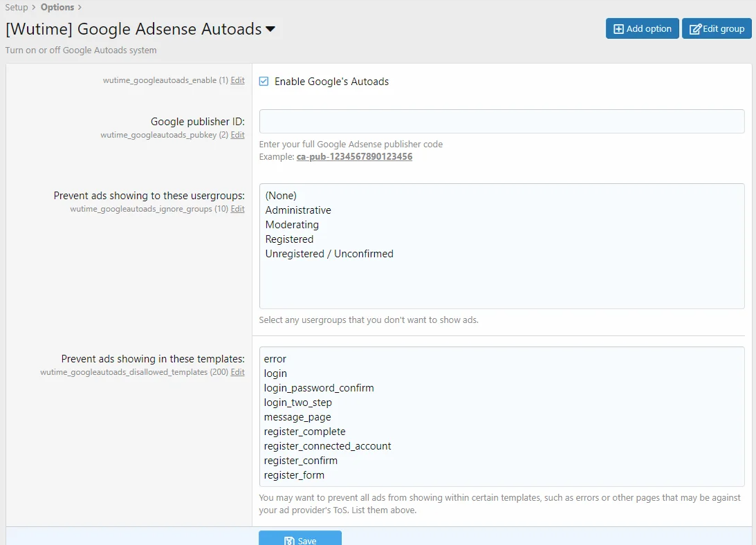Click the 'Turn on or off Google Autoads system' description
This screenshot has width=756, height=545.
point(81,50)
